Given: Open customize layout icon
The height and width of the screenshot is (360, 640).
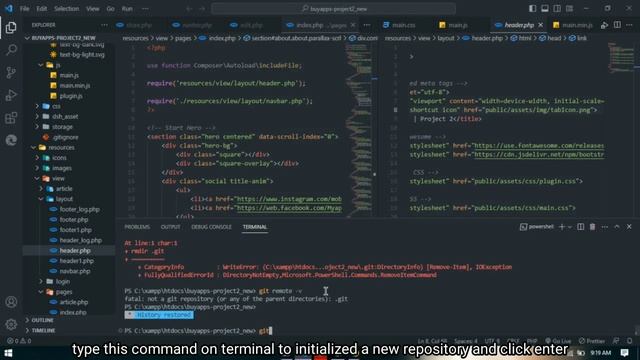Looking at the screenshot, I should (569, 9).
